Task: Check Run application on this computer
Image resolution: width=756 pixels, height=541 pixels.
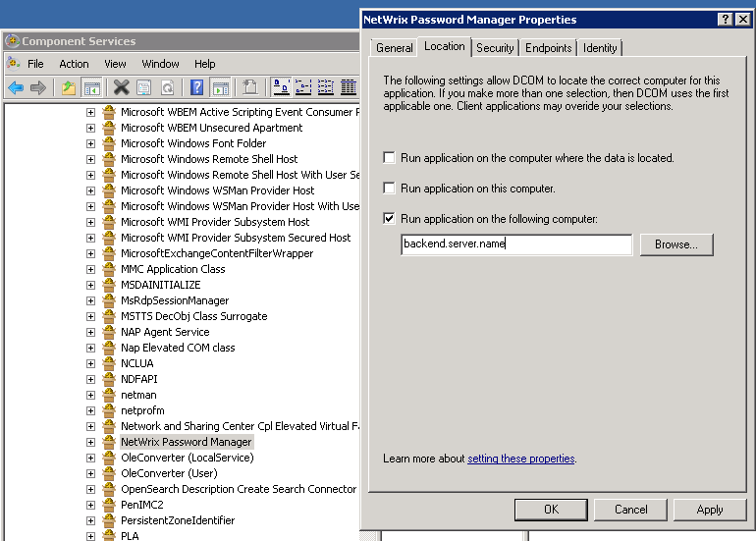Action: (390, 189)
